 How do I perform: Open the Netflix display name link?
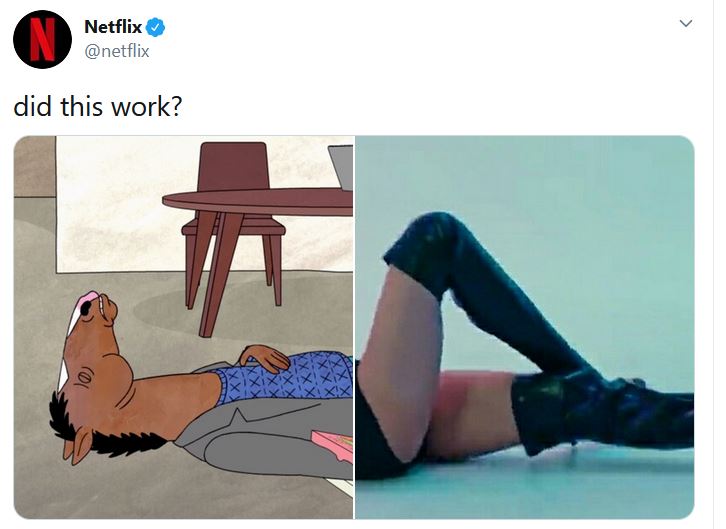pyautogui.click(x=113, y=27)
